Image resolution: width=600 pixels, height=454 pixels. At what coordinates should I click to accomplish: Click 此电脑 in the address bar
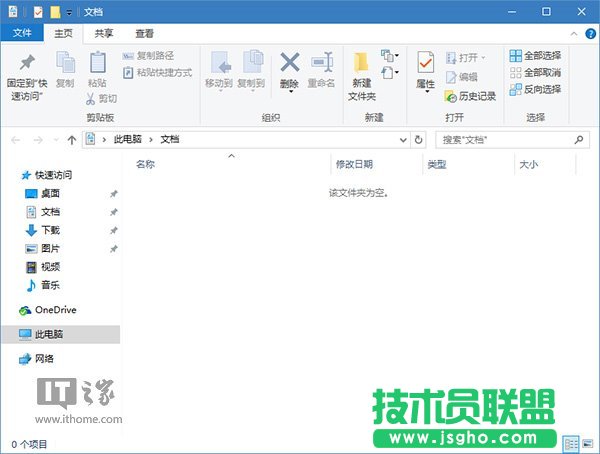tap(128, 139)
